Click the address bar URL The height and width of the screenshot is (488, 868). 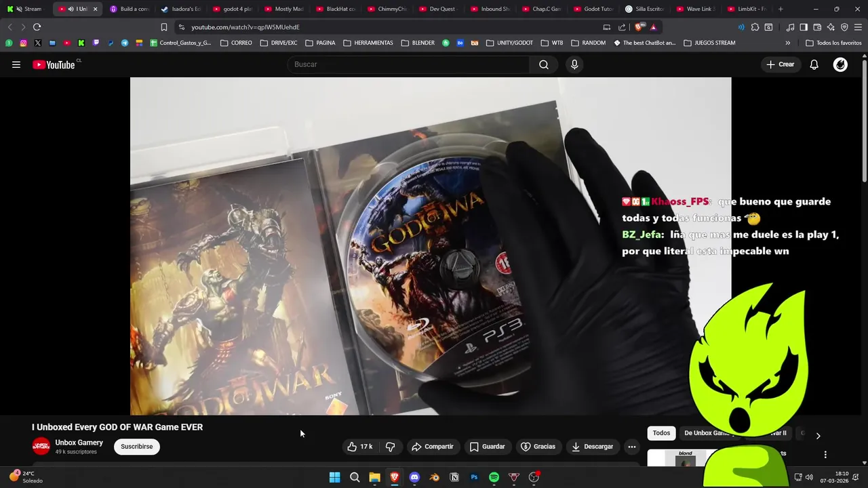(245, 27)
